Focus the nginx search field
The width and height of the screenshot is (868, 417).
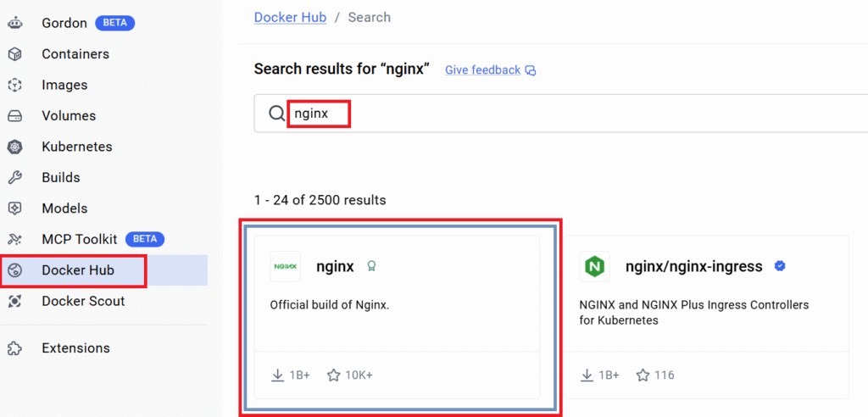click(x=561, y=114)
